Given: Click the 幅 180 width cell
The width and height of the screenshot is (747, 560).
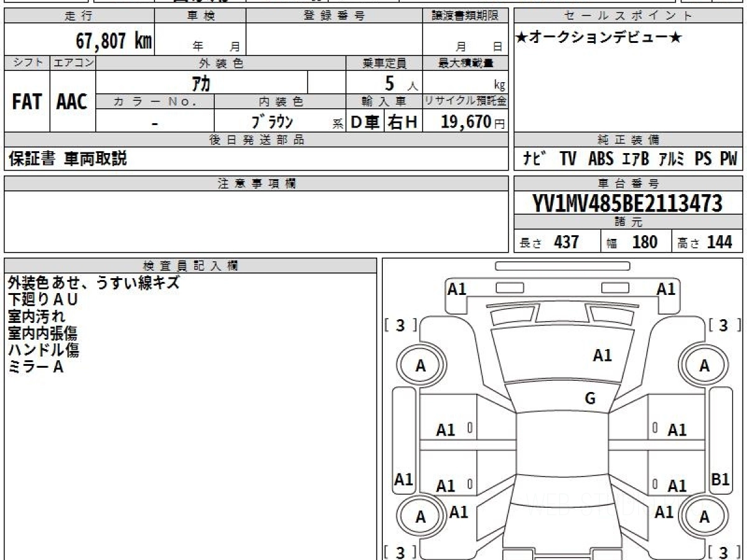Looking at the screenshot, I should [x=636, y=242].
